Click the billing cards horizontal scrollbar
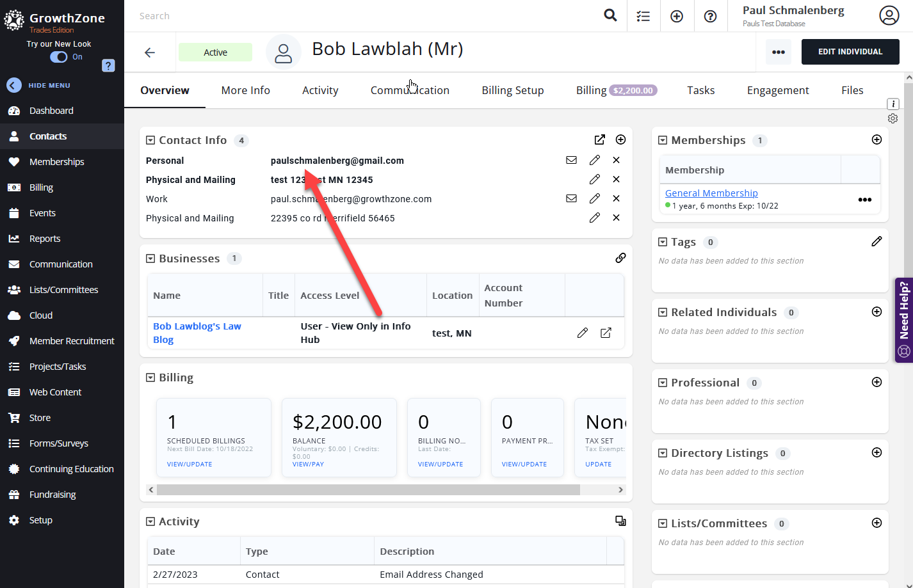This screenshot has width=913, height=588. coord(368,489)
